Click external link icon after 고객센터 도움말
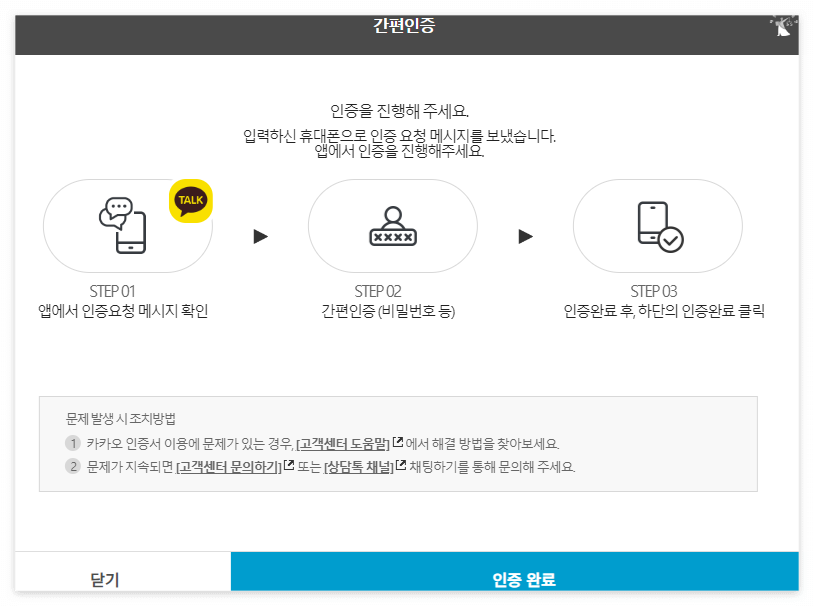This screenshot has width=814, height=606. coord(398,442)
